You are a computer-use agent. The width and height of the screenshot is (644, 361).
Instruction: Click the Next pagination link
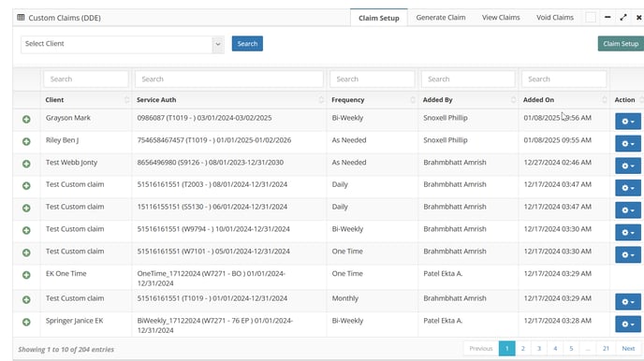[628, 348]
